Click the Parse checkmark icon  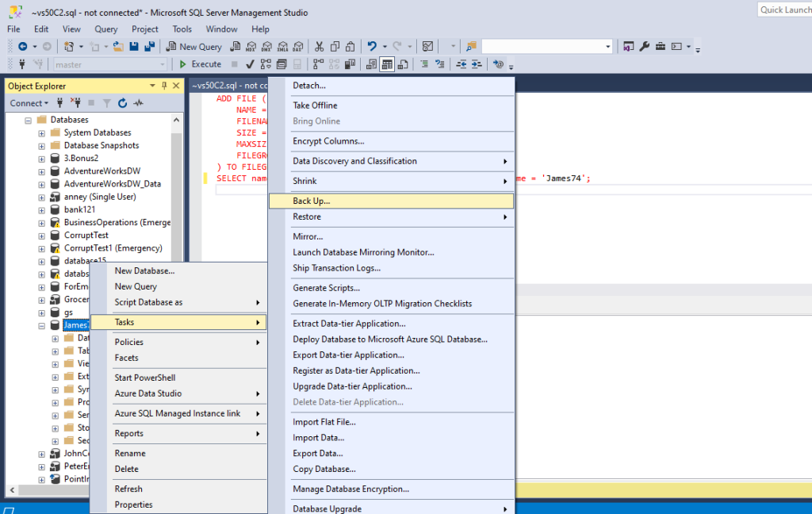point(250,64)
